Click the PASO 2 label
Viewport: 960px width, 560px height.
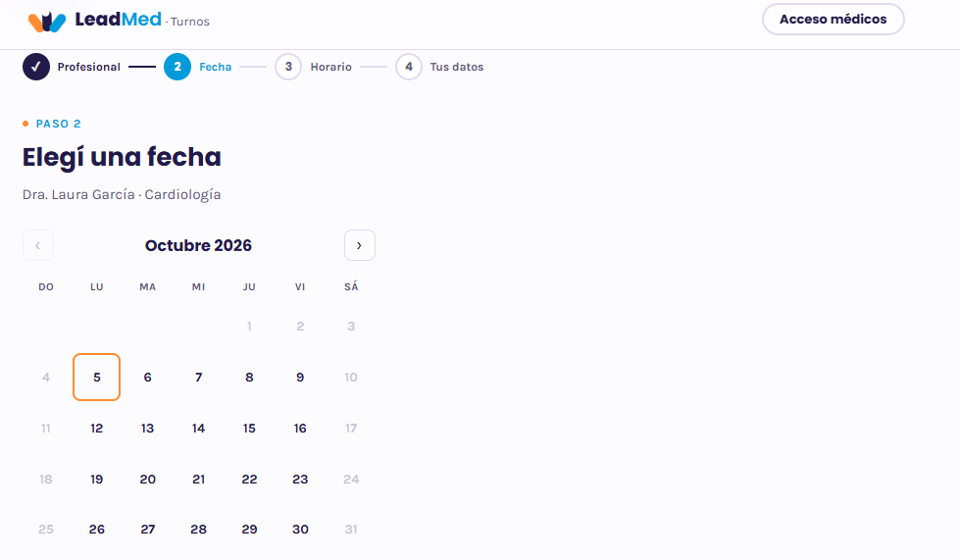[x=58, y=124]
